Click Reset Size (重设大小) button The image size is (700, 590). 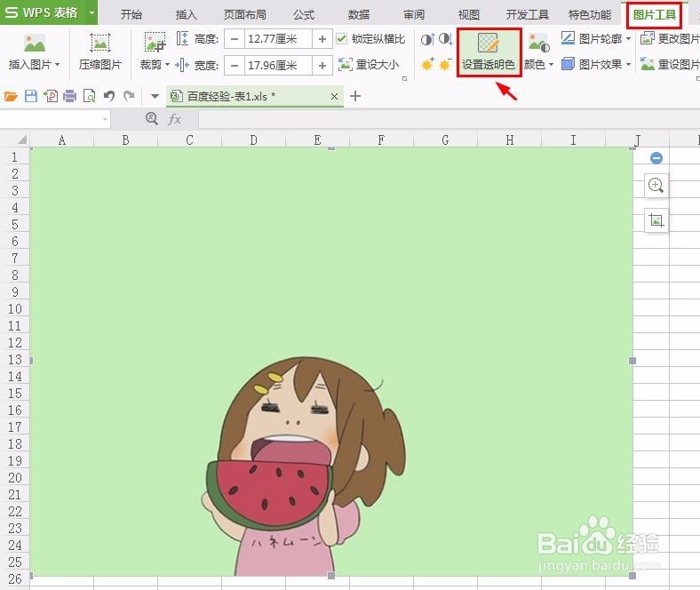coord(369,65)
